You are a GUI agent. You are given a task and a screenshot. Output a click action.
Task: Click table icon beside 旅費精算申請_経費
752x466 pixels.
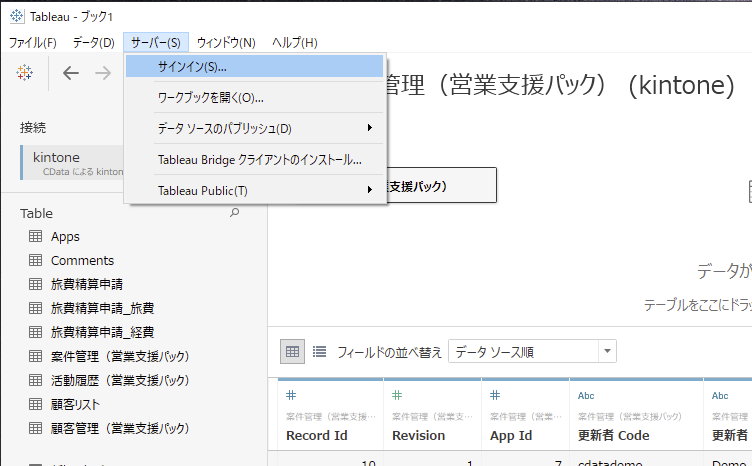coord(35,332)
